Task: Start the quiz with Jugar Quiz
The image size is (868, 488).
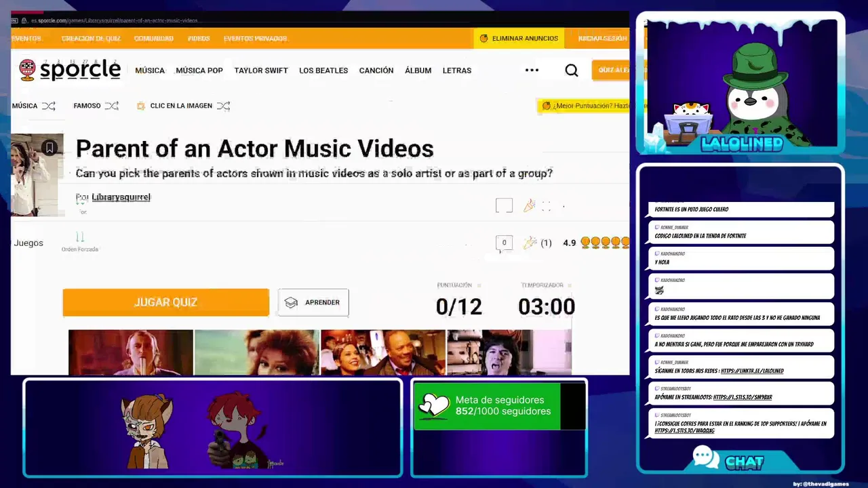Action: 166,302
